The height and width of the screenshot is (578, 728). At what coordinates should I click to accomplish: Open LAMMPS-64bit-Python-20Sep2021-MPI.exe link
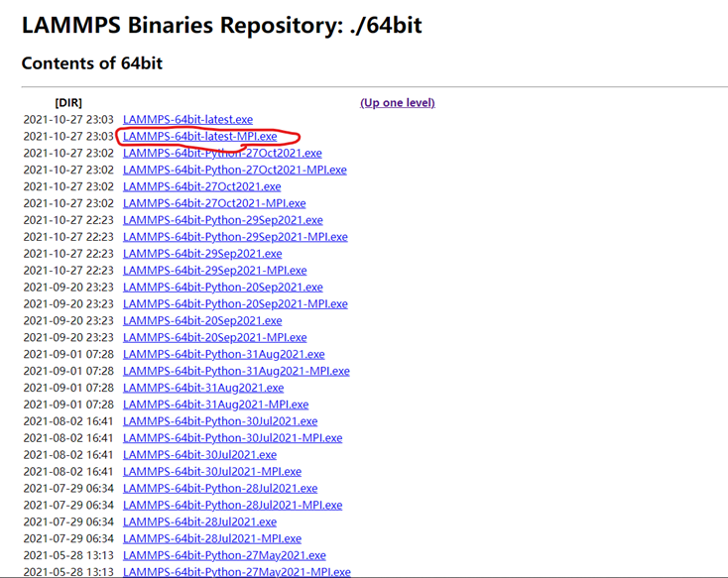[x=235, y=303]
